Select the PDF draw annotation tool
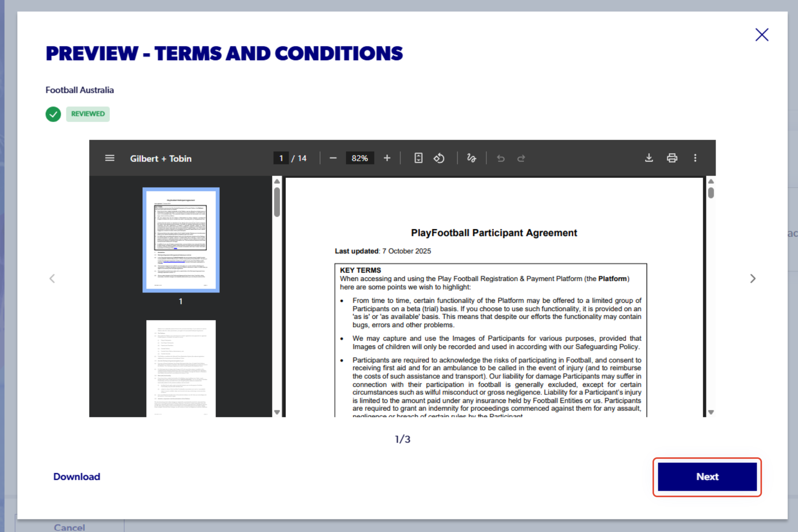Viewport: 798px width, 532px height. coord(471,158)
